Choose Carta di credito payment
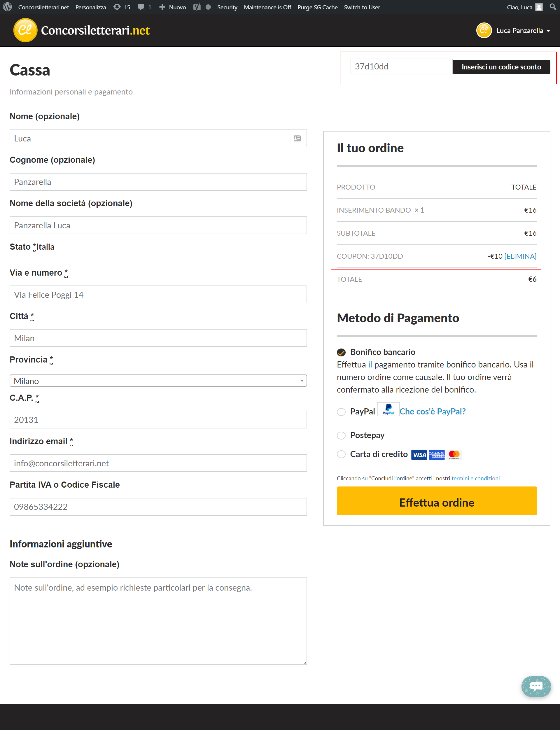This screenshot has height=730, width=560. click(x=341, y=454)
